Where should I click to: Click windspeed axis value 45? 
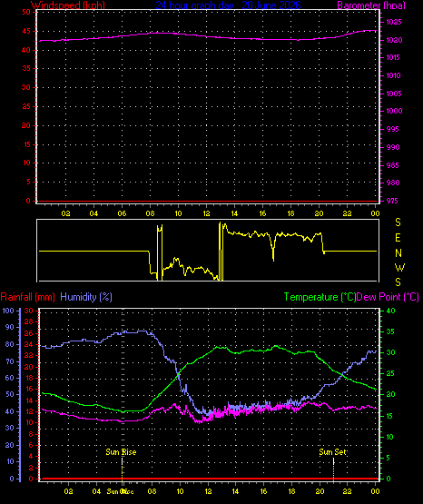[x=26, y=31]
